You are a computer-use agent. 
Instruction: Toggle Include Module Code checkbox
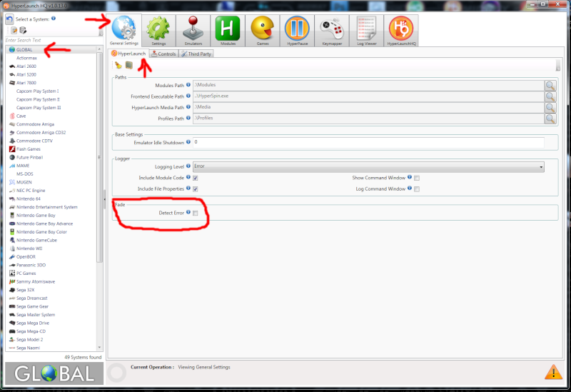point(196,178)
